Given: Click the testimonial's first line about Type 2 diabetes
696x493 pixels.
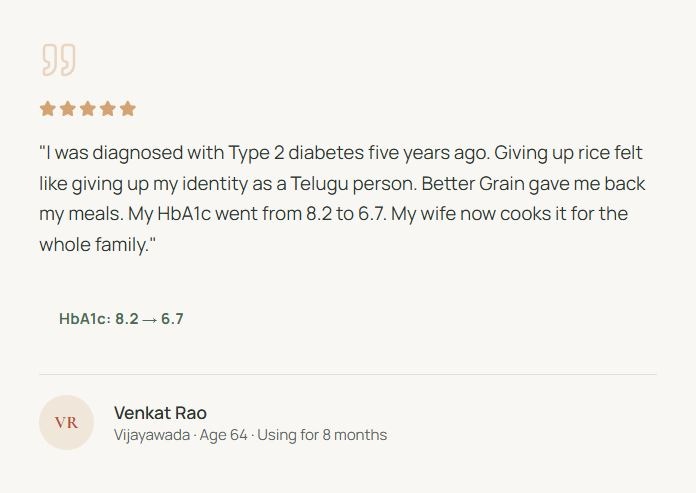Looking at the screenshot, I should (340, 154).
